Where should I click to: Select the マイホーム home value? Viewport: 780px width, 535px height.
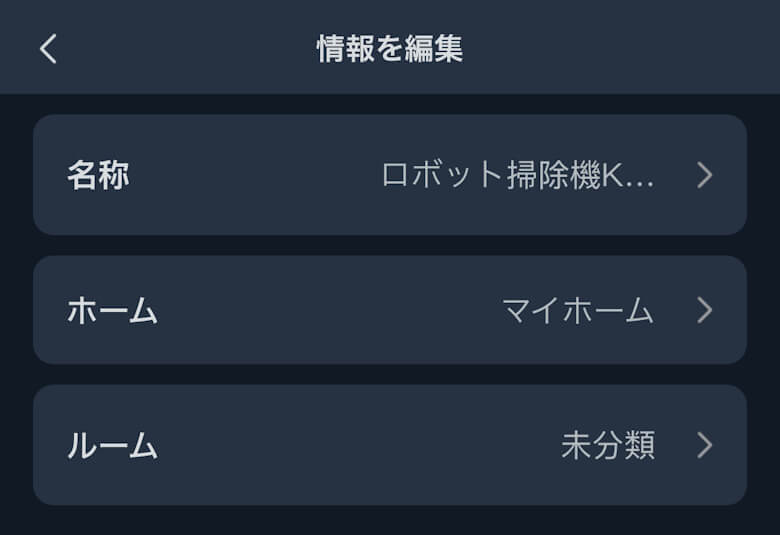click(x=578, y=311)
